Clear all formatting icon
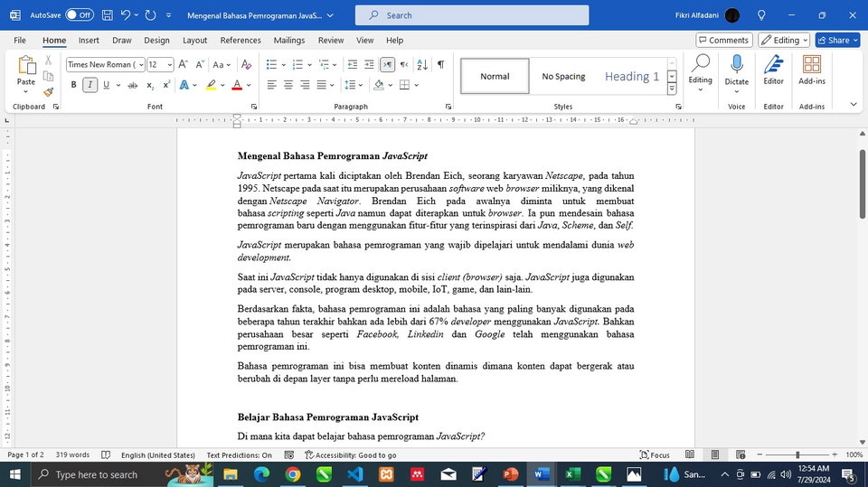The image size is (868, 487). click(246, 64)
